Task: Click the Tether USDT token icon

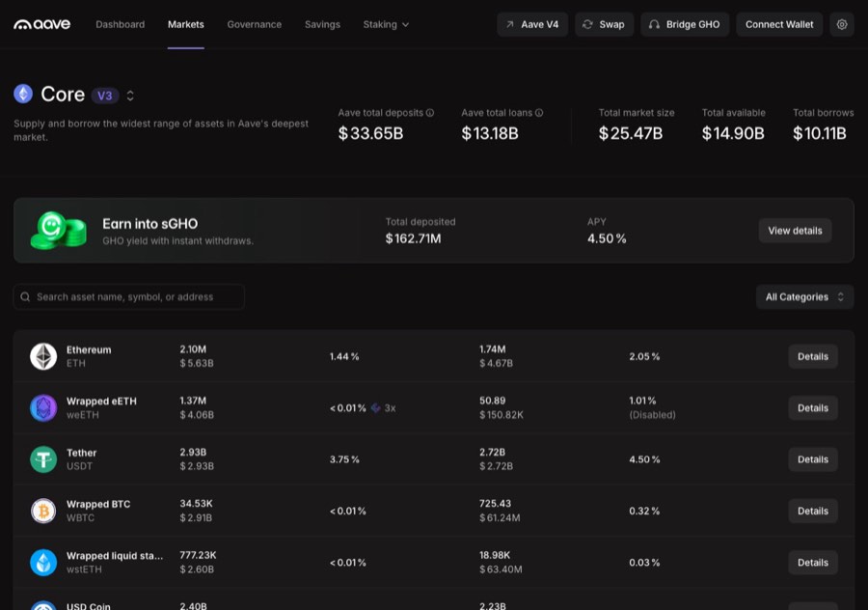Action: pyautogui.click(x=43, y=459)
